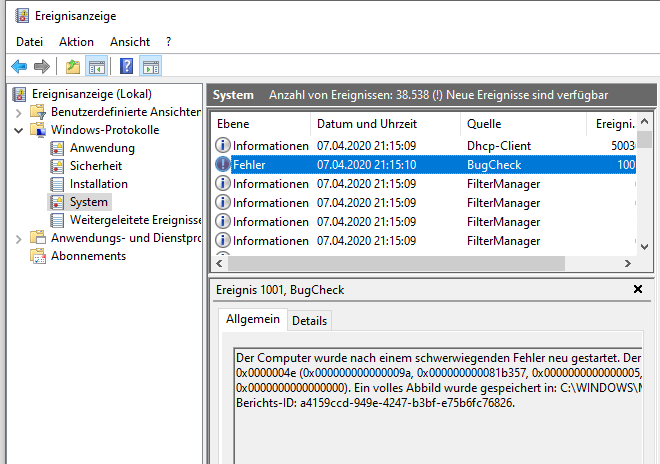Click the Sicherheit log icon
The image size is (660, 464).
pyautogui.click(x=57, y=166)
